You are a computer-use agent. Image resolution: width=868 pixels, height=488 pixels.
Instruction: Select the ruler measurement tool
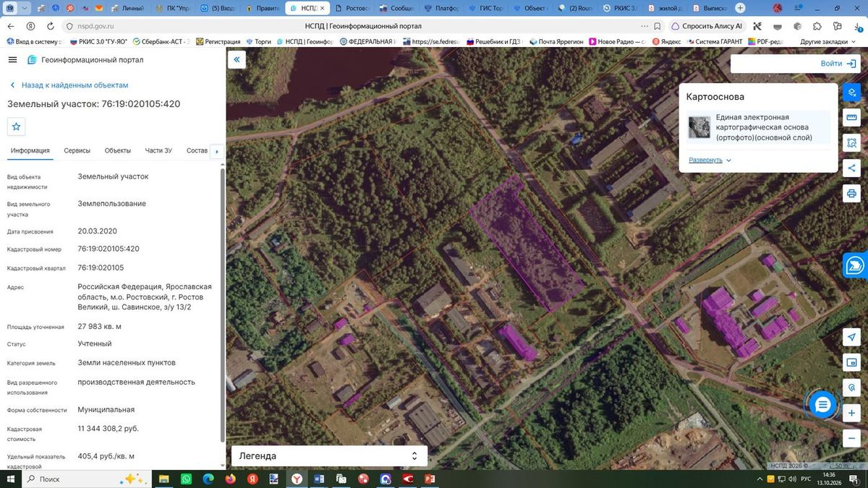point(852,118)
